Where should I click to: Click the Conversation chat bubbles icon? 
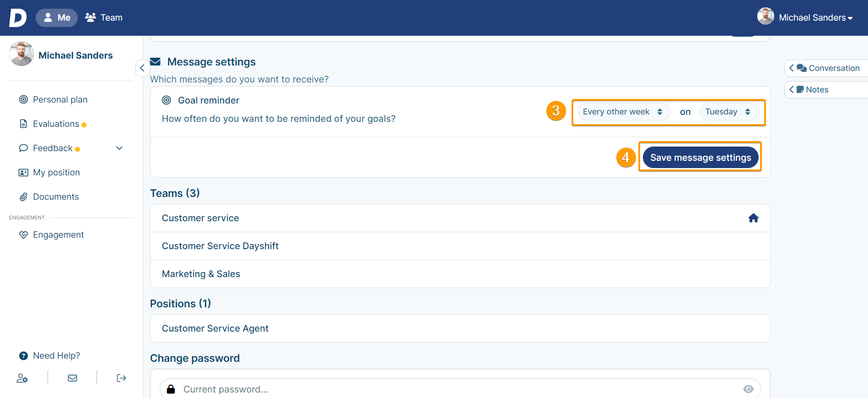coord(802,68)
